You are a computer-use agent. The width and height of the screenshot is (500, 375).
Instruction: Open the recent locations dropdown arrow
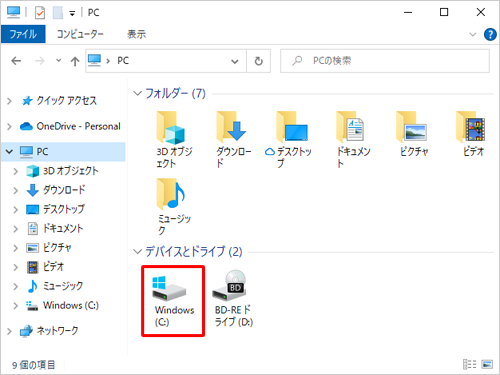click(x=59, y=60)
